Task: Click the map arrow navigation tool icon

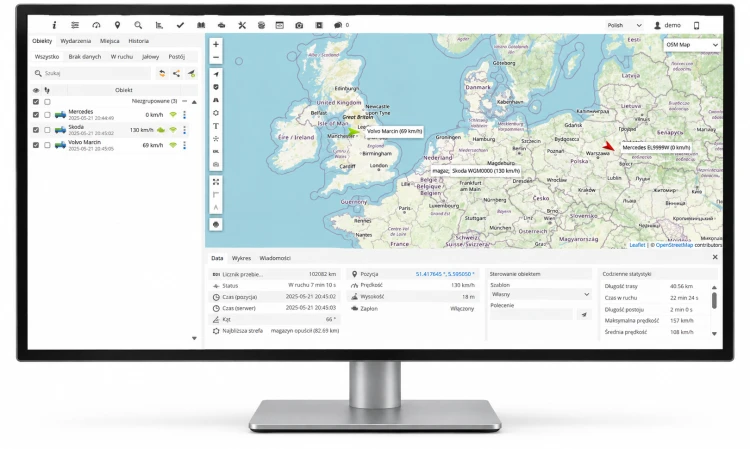Action: click(216, 74)
